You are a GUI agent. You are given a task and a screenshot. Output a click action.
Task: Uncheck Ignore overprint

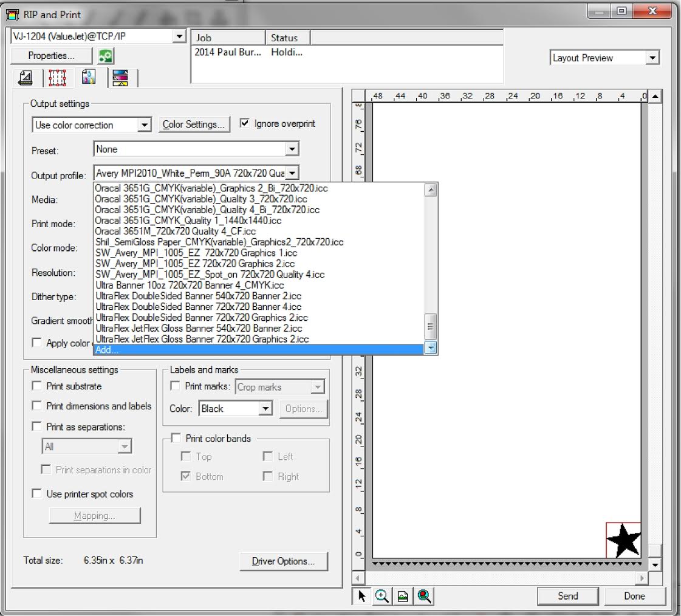pos(245,123)
